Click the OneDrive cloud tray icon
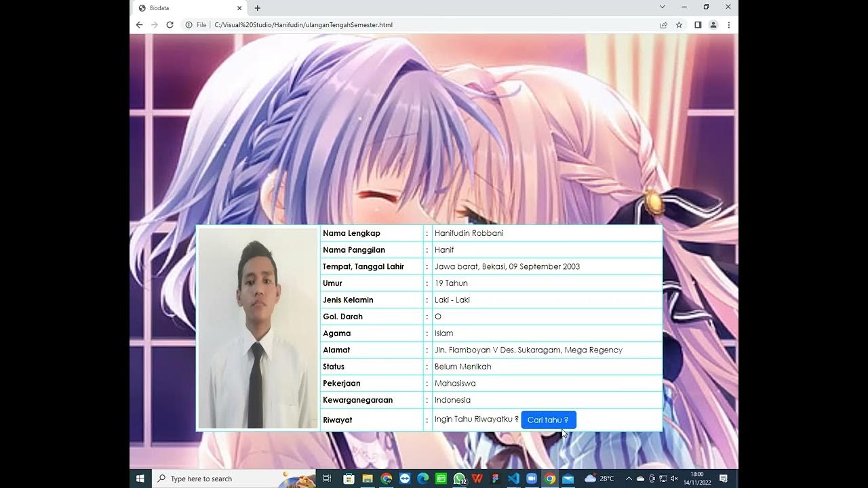 640,479
